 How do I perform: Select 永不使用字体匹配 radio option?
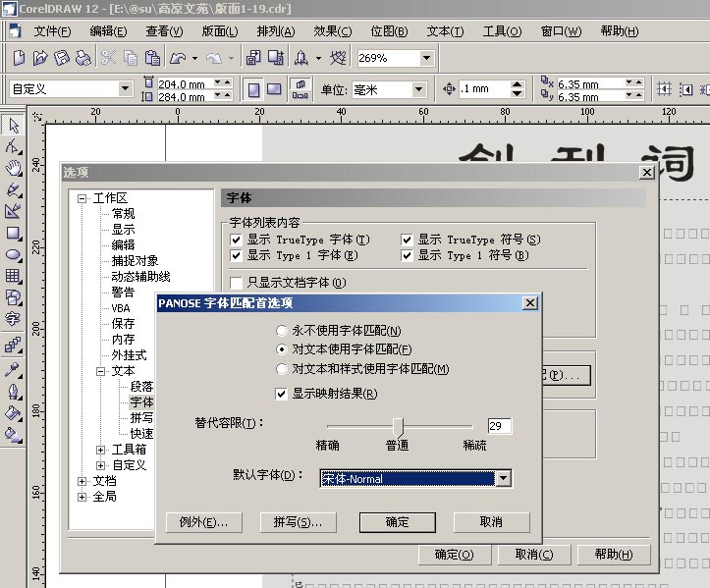[282, 331]
